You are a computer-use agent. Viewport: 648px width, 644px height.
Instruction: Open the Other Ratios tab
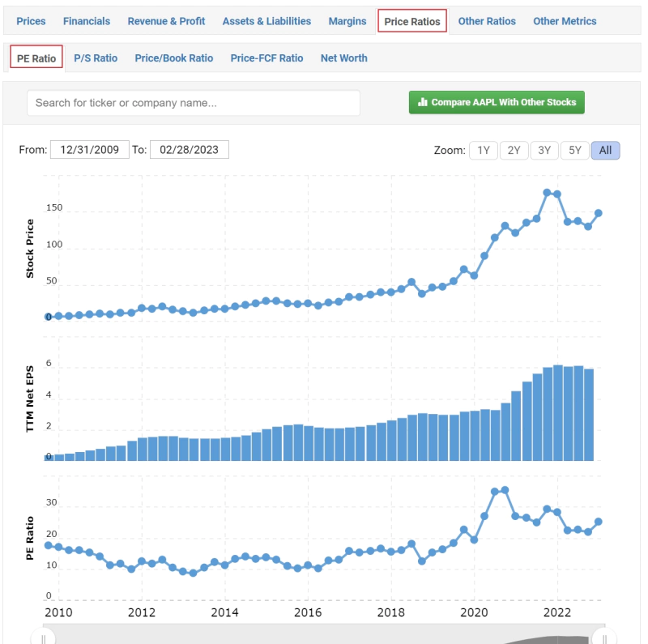tap(487, 21)
